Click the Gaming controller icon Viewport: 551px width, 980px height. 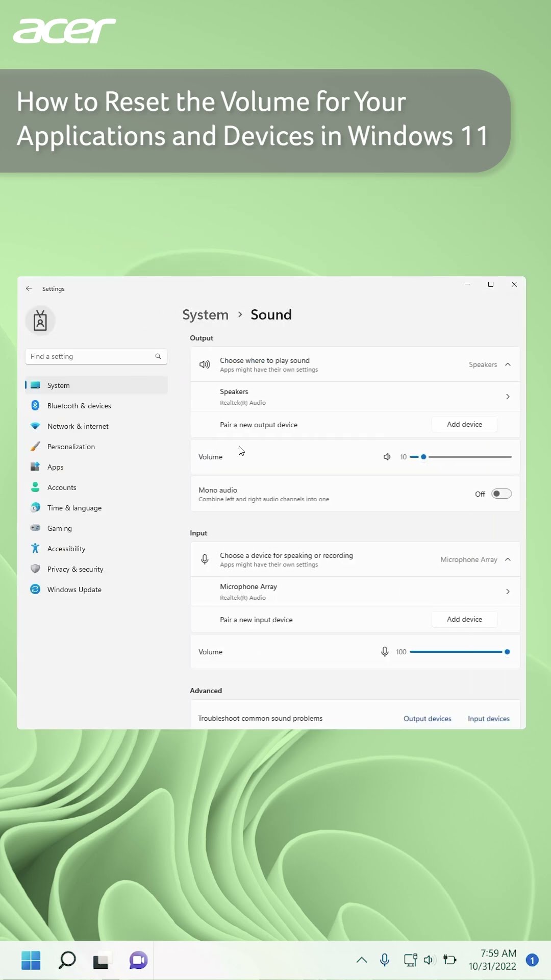pyautogui.click(x=35, y=528)
